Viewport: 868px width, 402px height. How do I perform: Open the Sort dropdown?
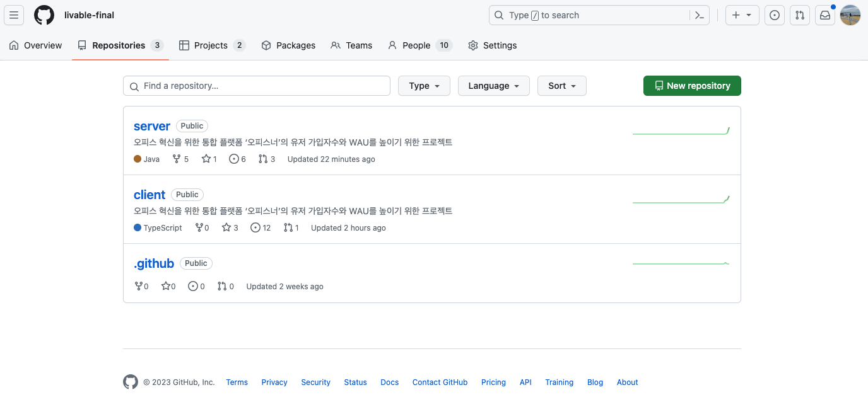(562, 86)
